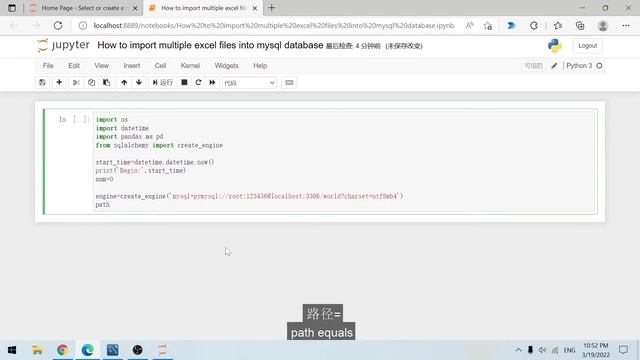
Task: Click the Logout button
Action: click(x=587, y=46)
